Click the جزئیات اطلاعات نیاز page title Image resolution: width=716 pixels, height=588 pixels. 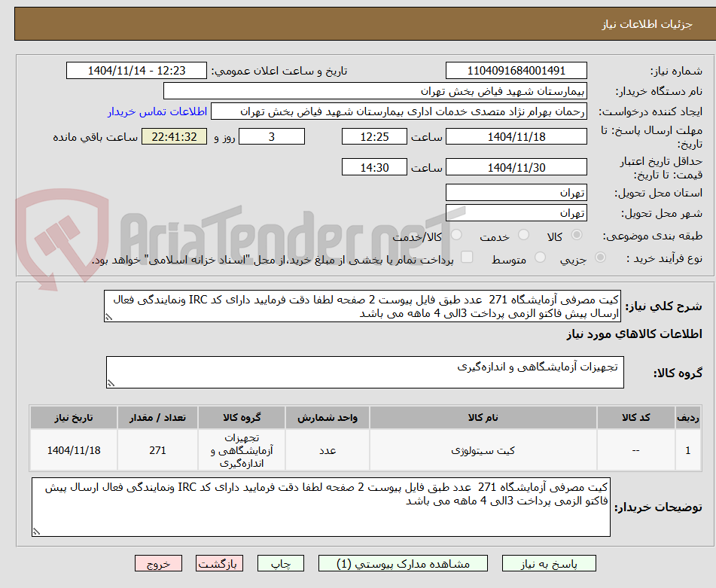(x=647, y=24)
